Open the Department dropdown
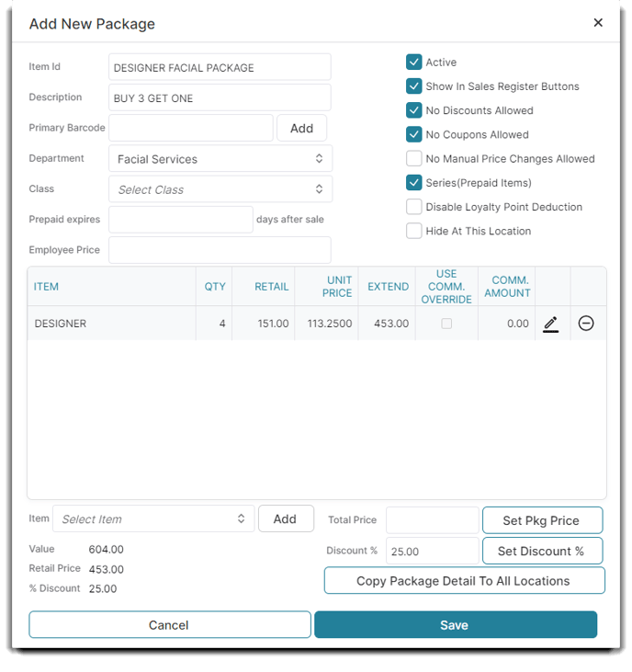 220,158
